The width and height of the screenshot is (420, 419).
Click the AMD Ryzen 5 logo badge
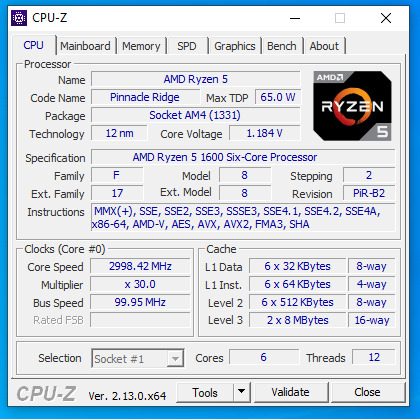pyautogui.click(x=352, y=106)
